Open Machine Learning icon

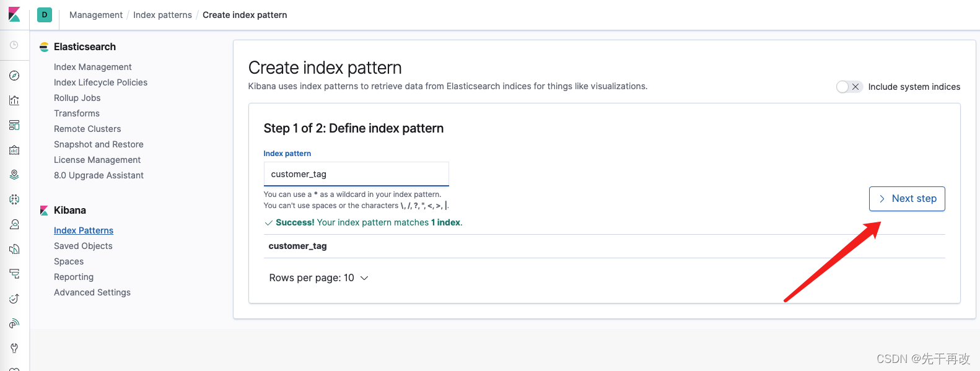coord(14,199)
